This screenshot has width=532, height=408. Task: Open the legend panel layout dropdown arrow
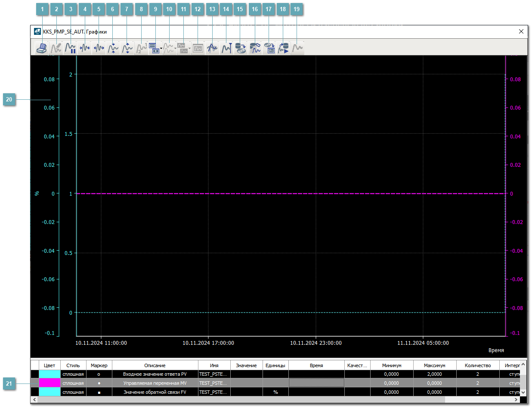(x=161, y=49)
